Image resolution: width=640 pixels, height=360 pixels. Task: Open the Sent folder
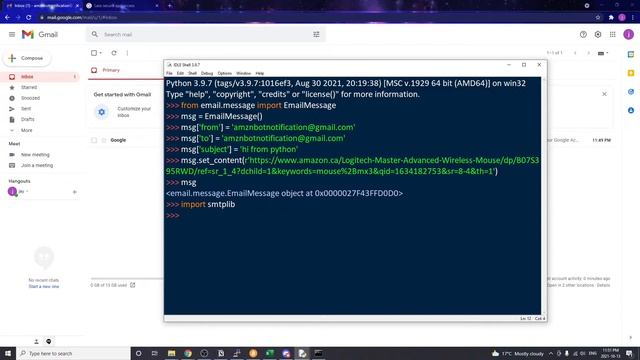pyautogui.click(x=26, y=109)
